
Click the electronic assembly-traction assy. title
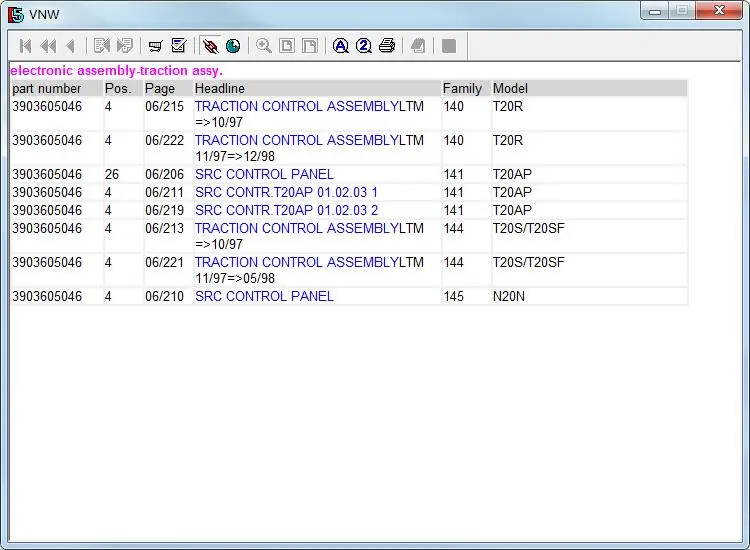click(x=116, y=71)
